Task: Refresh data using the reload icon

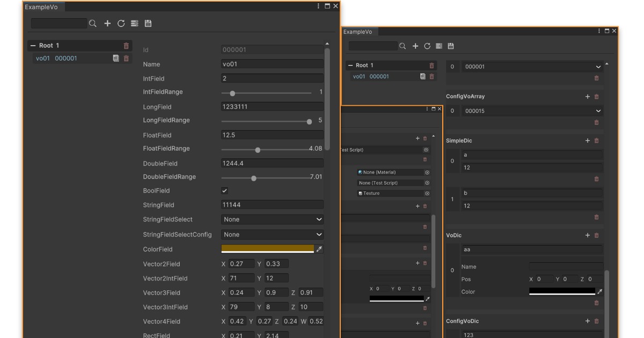Action: point(120,24)
